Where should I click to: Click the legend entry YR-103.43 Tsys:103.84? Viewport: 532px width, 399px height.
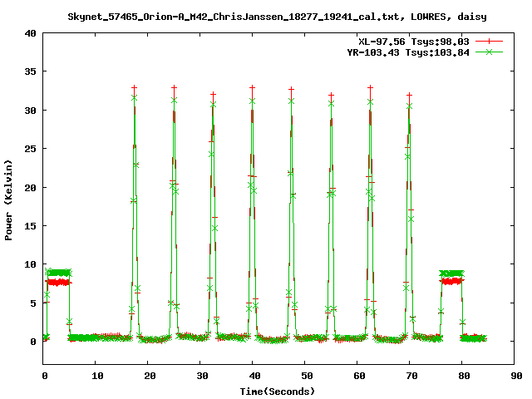pyautogui.click(x=408, y=52)
